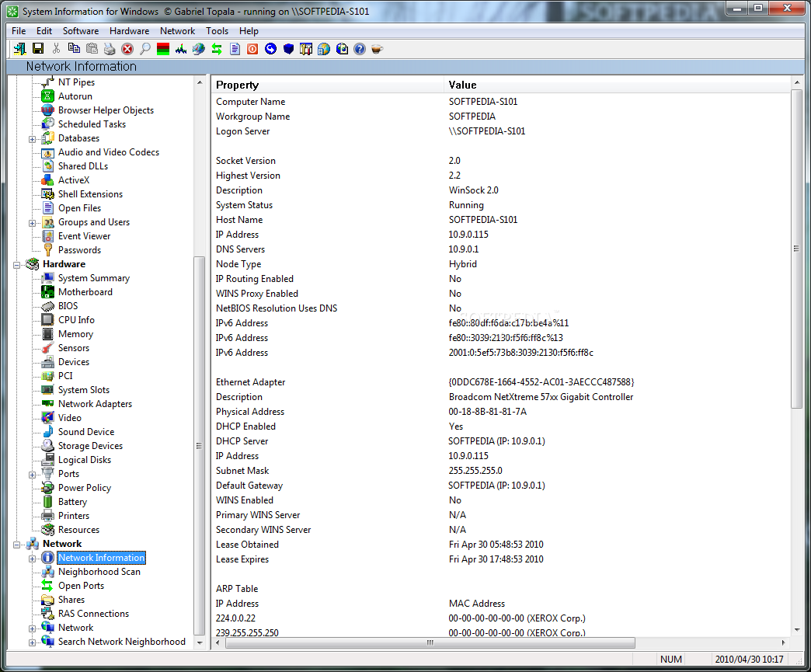Click the Copy toolbar icon
Screen dimensions: 811x672
pos(74,49)
